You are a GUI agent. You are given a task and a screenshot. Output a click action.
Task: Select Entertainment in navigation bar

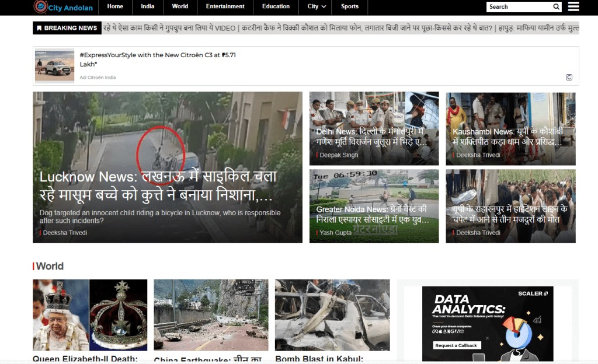pos(225,7)
